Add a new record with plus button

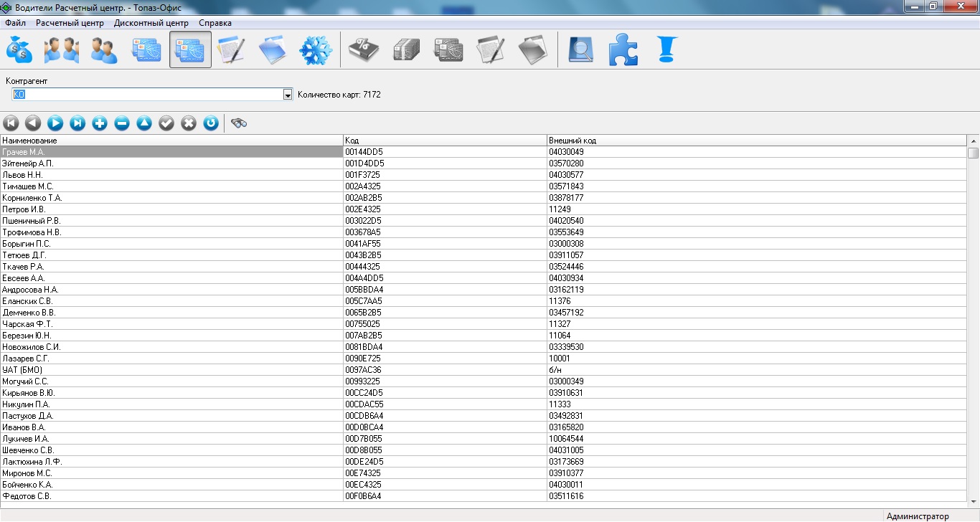click(100, 123)
